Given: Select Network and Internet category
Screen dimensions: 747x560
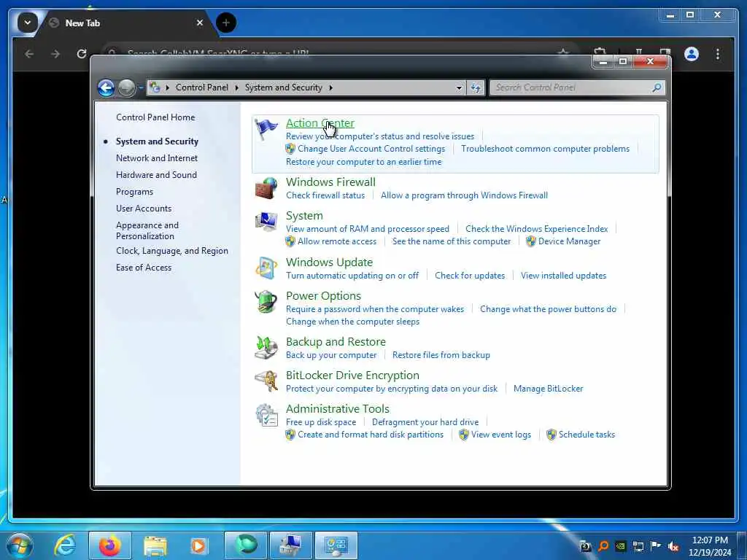Looking at the screenshot, I should point(157,158).
